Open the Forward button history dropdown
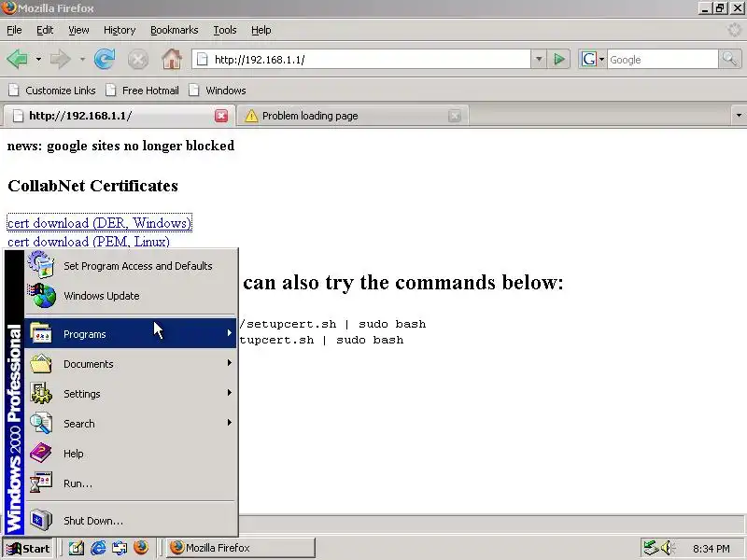 (82, 60)
